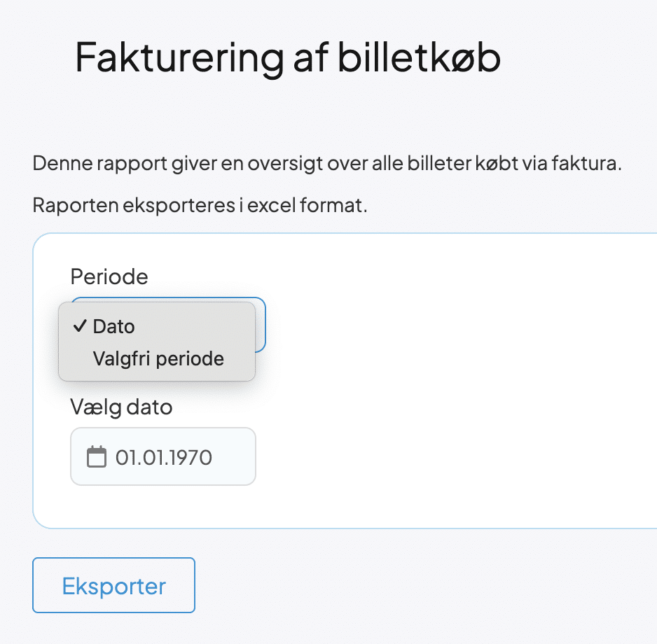Click the calendar icon in date field

click(96, 457)
